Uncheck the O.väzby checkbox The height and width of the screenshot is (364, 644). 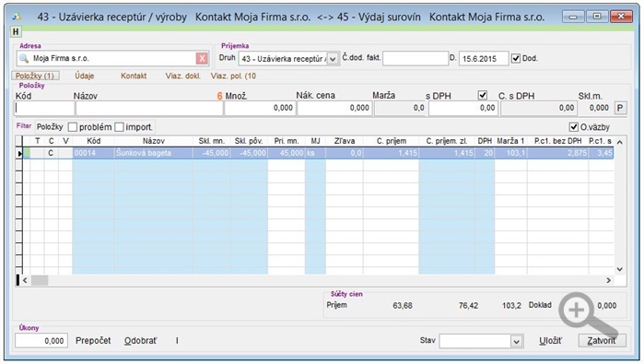click(x=574, y=127)
